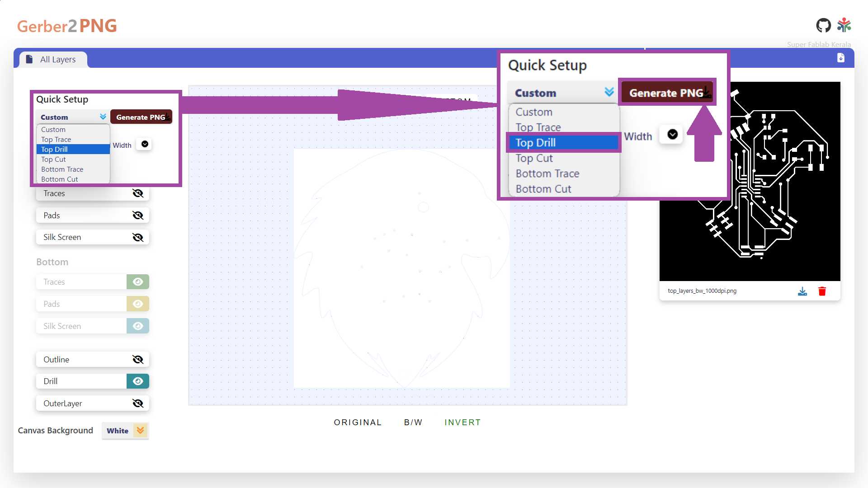Toggle the Outline layer visibility

click(x=137, y=360)
